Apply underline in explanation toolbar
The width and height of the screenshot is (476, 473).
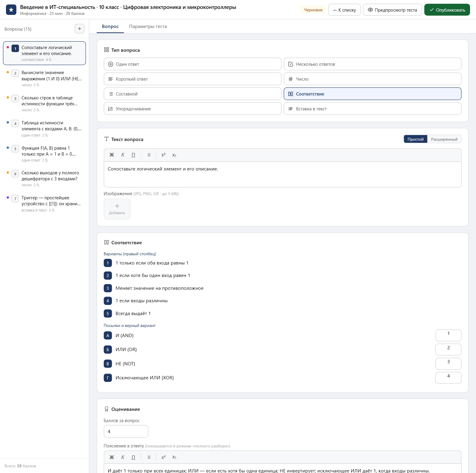133,457
